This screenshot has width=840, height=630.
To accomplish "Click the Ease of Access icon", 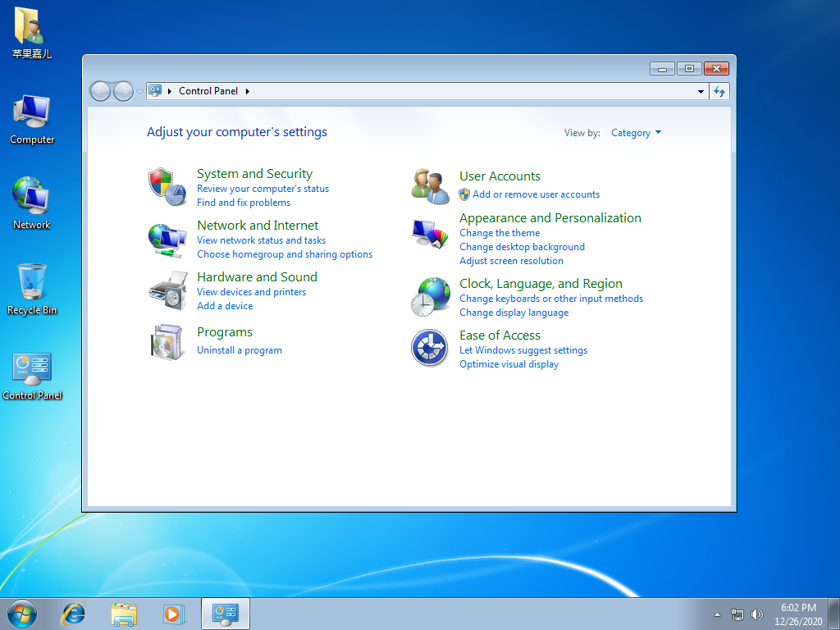I will point(430,348).
